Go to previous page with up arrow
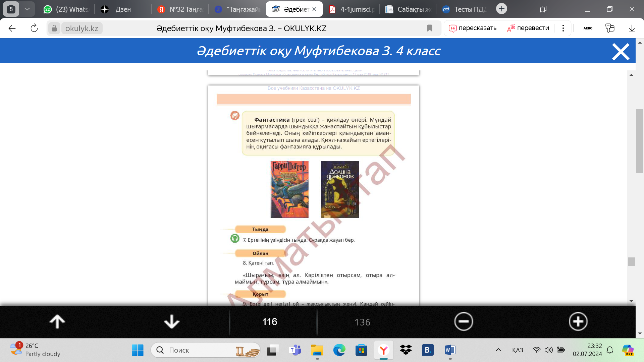The width and height of the screenshot is (644, 362). point(57,322)
